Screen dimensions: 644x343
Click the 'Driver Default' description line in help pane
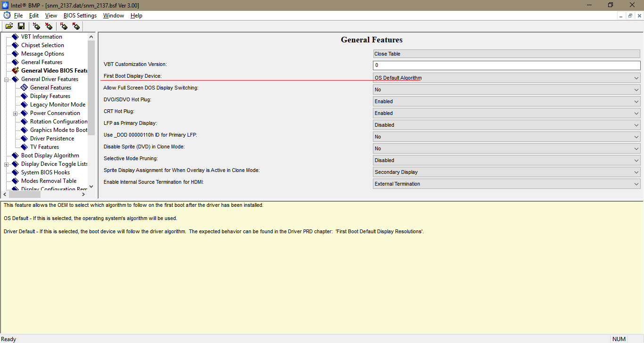(x=214, y=232)
